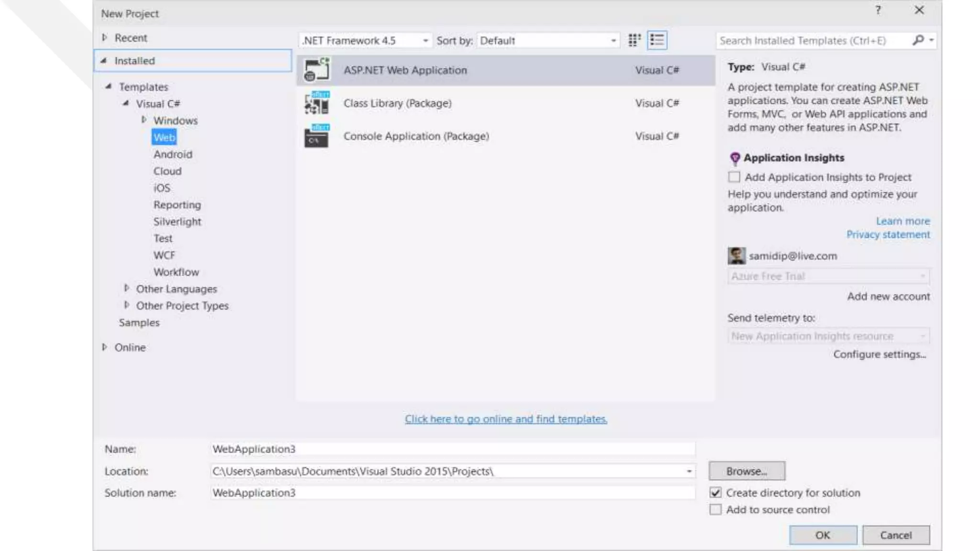
Task: Enable Add Application Insights to Project
Action: click(x=734, y=177)
